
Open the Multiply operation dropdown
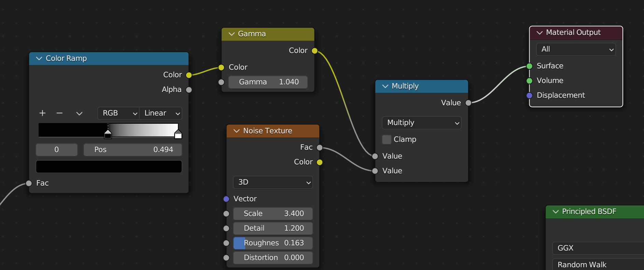422,123
